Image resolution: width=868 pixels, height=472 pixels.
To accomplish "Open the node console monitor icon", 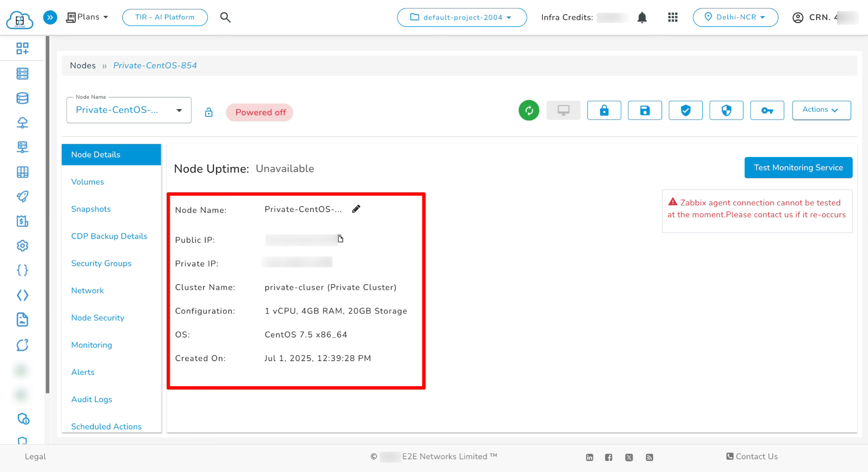I will tap(563, 110).
